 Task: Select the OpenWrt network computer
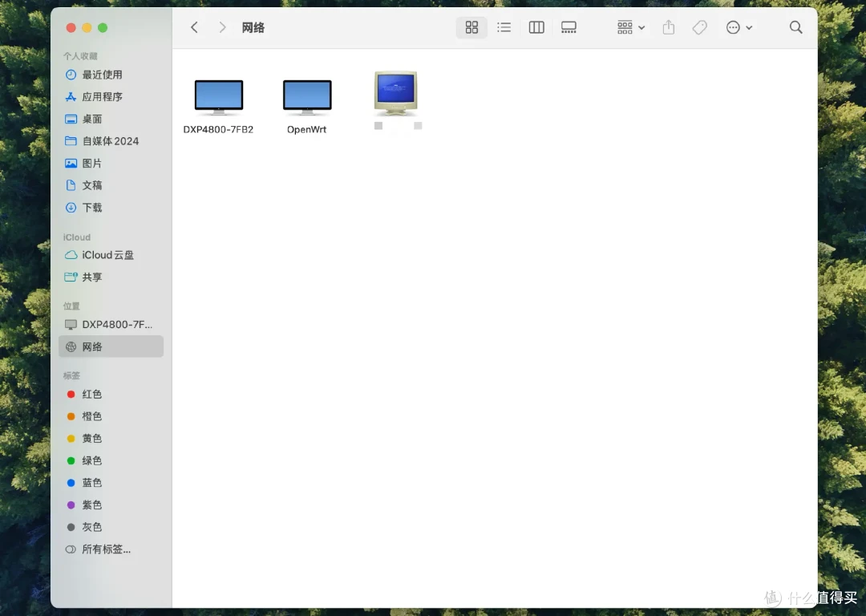[x=307, y=107]
